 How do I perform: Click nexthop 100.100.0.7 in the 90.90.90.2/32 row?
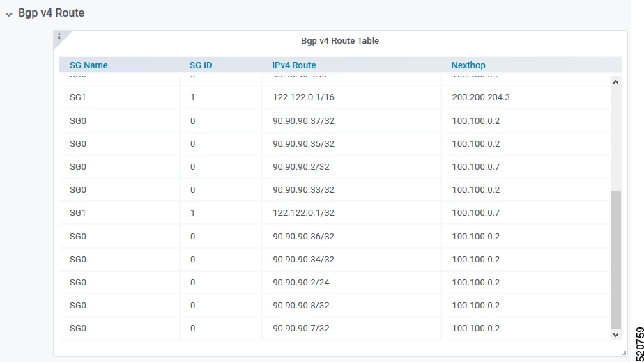475,166
